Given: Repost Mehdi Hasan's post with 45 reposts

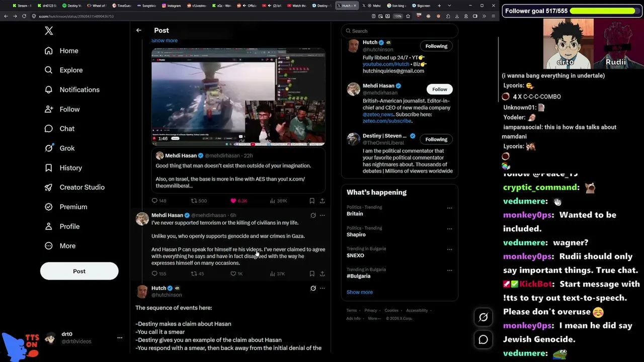Looking at the screenshot, I should pos(194,274).
